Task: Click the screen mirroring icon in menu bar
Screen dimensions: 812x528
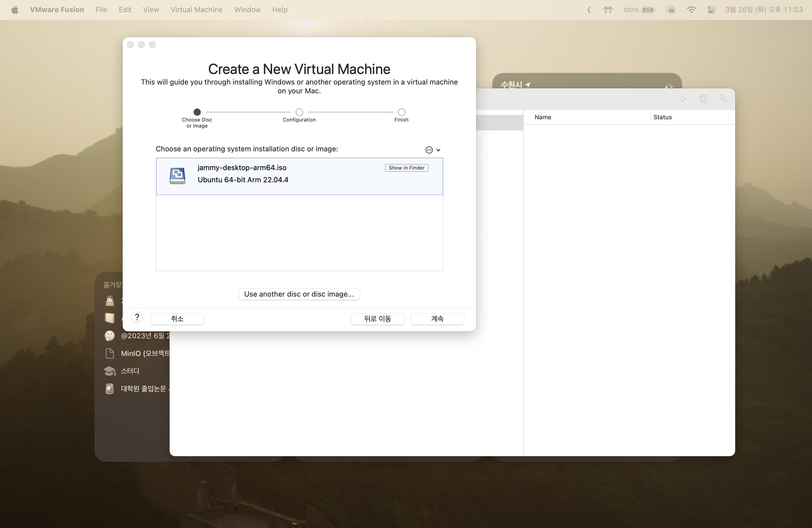Action: tap(670, 10)
